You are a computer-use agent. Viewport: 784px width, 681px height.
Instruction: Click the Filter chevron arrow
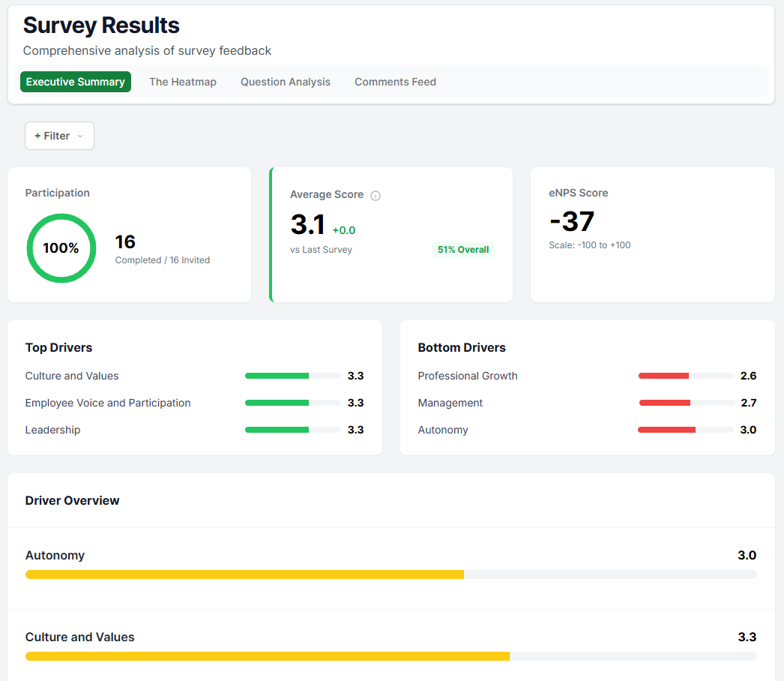(x=80, y=136)
